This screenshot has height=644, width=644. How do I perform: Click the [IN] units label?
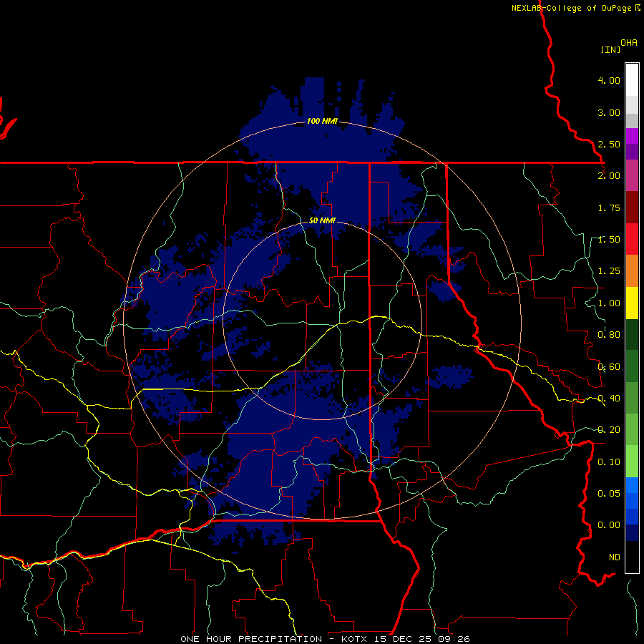pyautogui.click(x=610, y=49)
